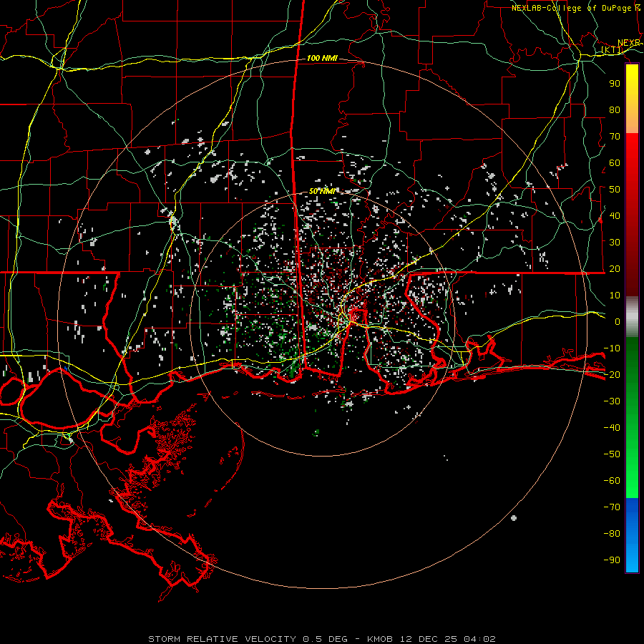Click the '-50' legend value
The height and width of the screenshot is (644, 644).
pos(612,454)
